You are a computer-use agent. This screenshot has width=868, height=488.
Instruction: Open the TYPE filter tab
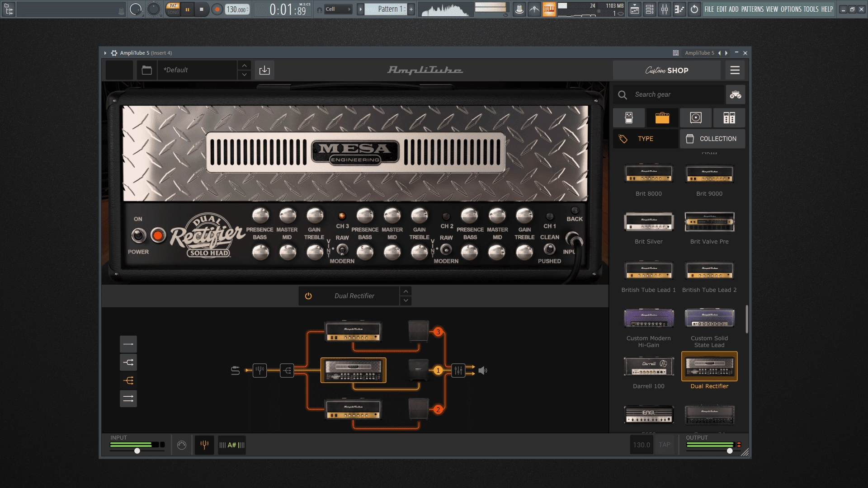pos(645,139)
